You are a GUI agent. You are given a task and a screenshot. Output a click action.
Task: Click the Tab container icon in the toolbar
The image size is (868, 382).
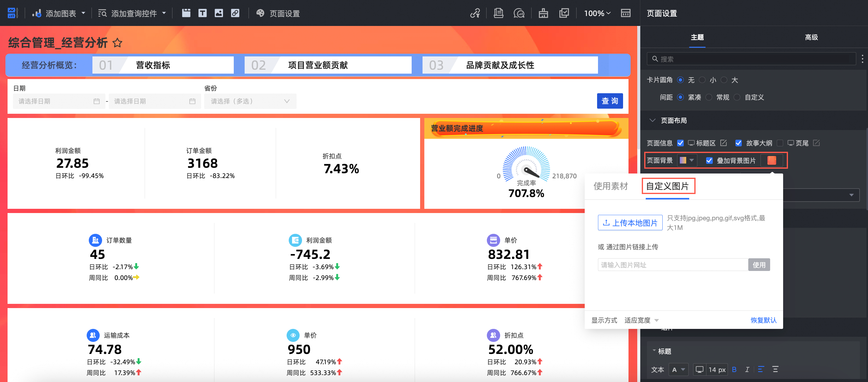[x=186, y=13]
